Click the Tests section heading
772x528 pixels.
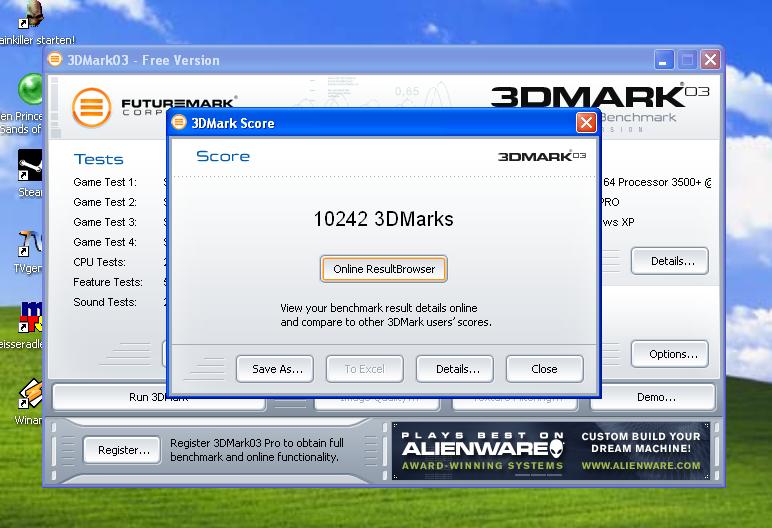(x=98, y=159)
